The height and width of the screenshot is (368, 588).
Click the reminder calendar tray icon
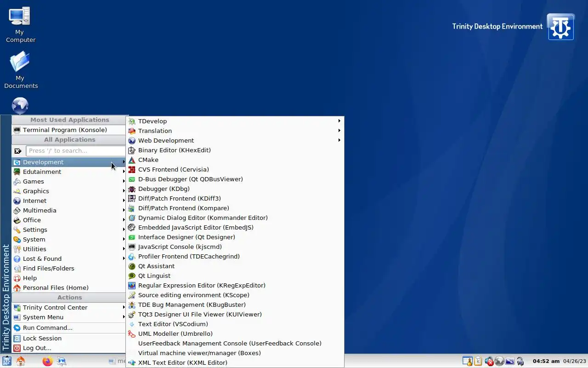(467, 361)
